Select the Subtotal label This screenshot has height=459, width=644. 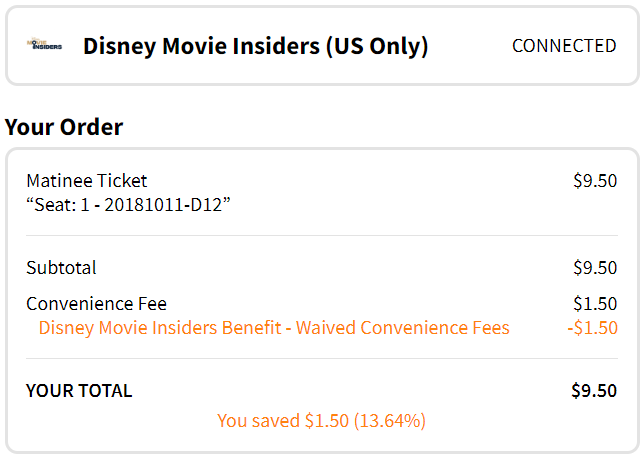[x=61, y=268]
